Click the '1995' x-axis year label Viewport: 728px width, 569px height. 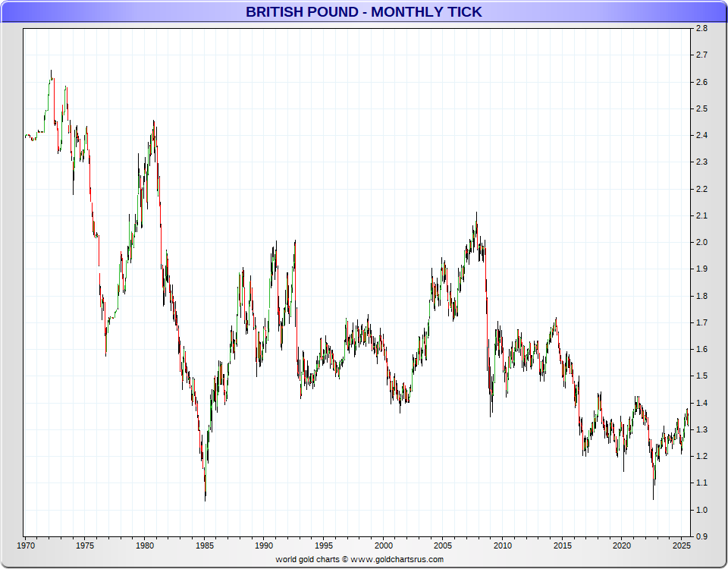[x=324, y=545]
